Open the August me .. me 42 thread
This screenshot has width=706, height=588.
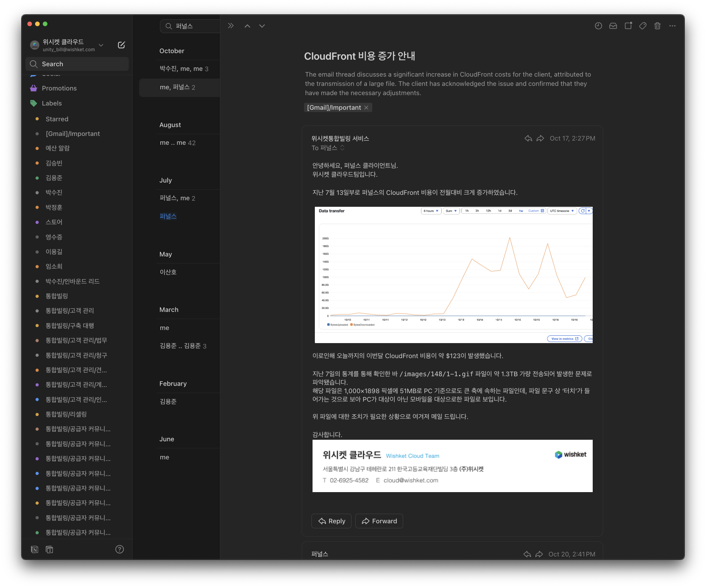178,143
